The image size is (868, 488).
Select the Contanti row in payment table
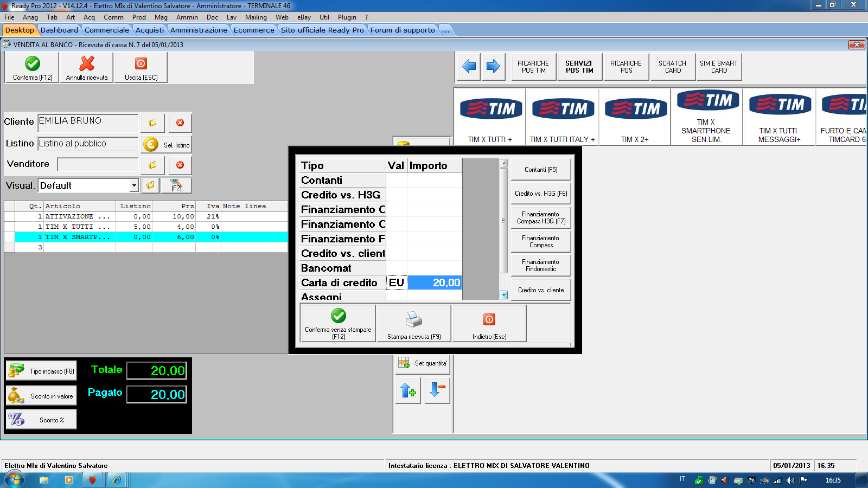point(380,180)
